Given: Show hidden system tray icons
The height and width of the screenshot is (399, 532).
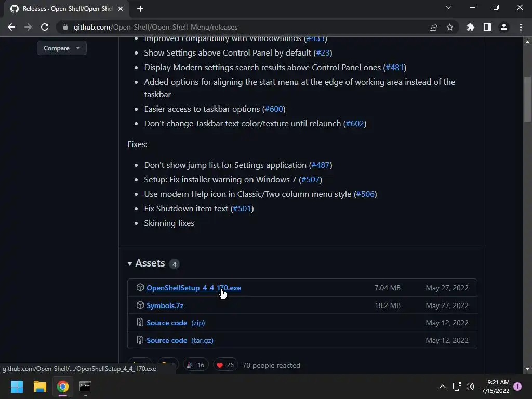Looking at the screenshot, I should click(x=443, y=387).
